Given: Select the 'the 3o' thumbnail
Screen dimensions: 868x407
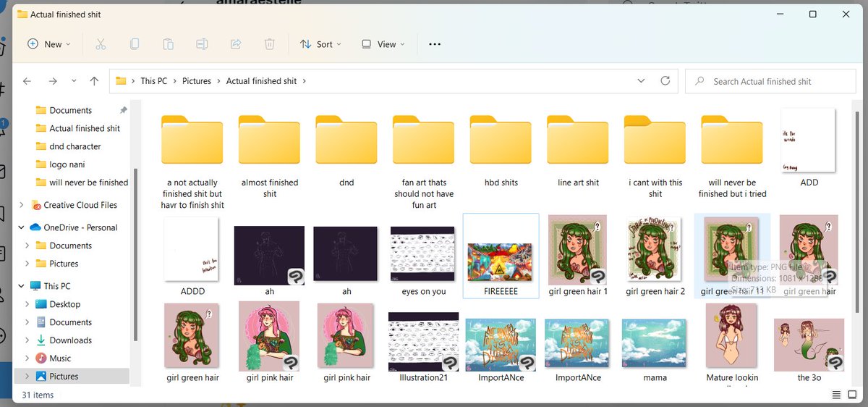Looking at the screenshot, I should tap(809, 345).
